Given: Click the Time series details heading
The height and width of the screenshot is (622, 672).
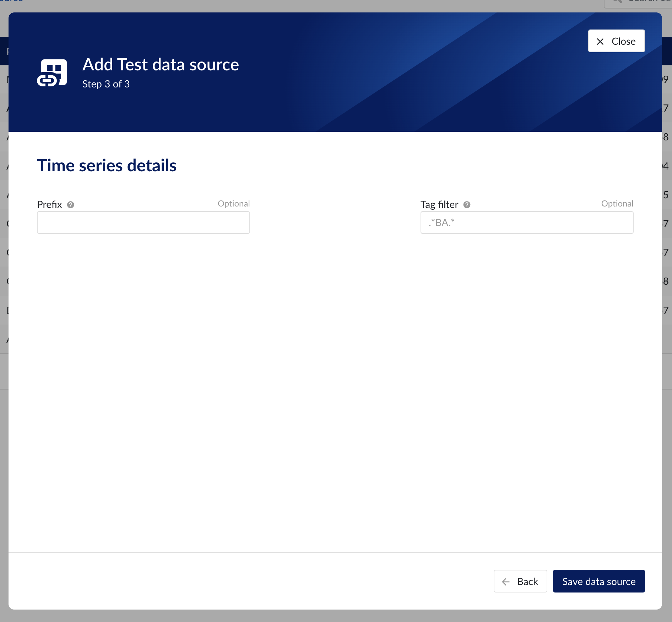Looking at the screenshot, I should click(x=107, y=165).
